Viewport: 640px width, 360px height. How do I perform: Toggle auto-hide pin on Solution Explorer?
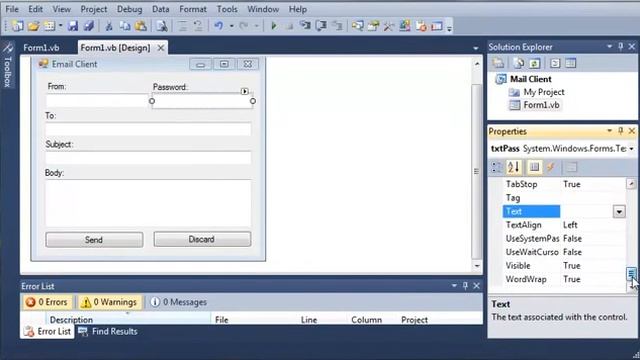(x=621, y=47)
